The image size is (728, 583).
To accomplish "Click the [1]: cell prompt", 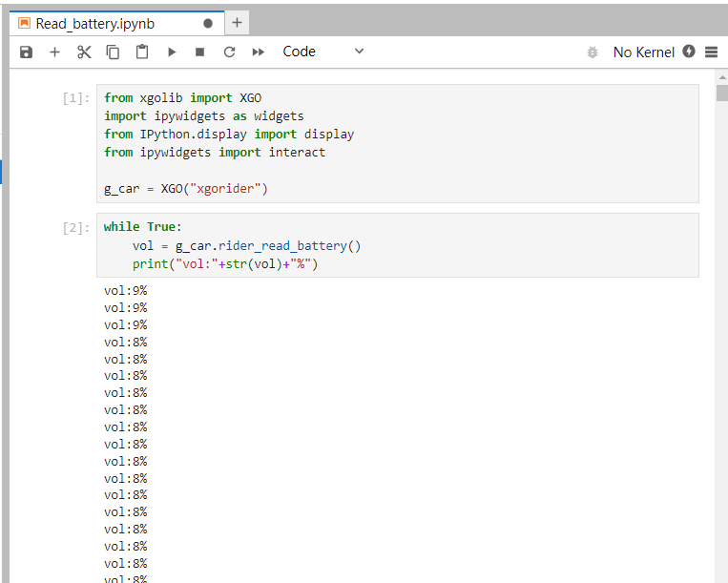I will [76, 98].
